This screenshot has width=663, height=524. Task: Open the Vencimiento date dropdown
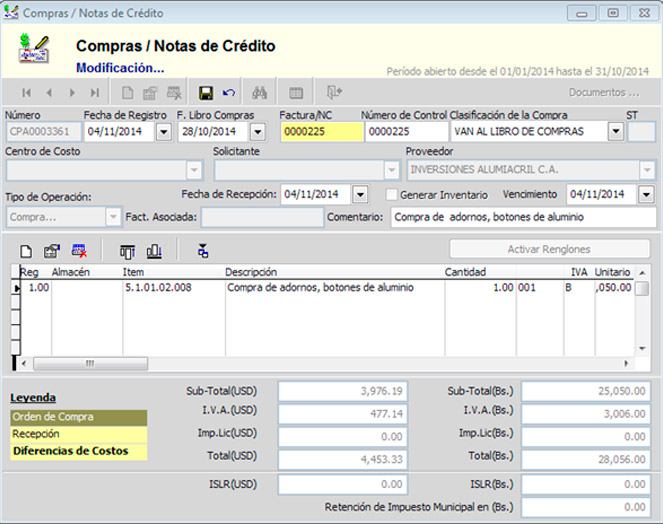(x=646, y=194)
